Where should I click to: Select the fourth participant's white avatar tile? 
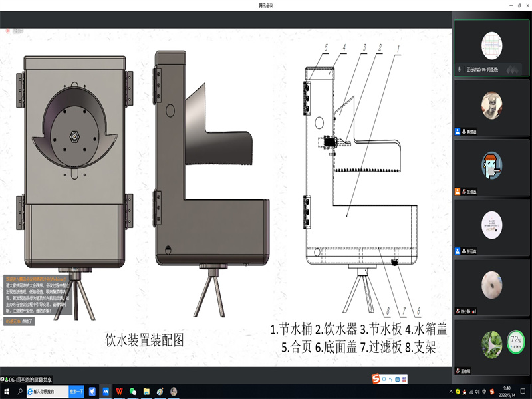[x=491, y=224]
